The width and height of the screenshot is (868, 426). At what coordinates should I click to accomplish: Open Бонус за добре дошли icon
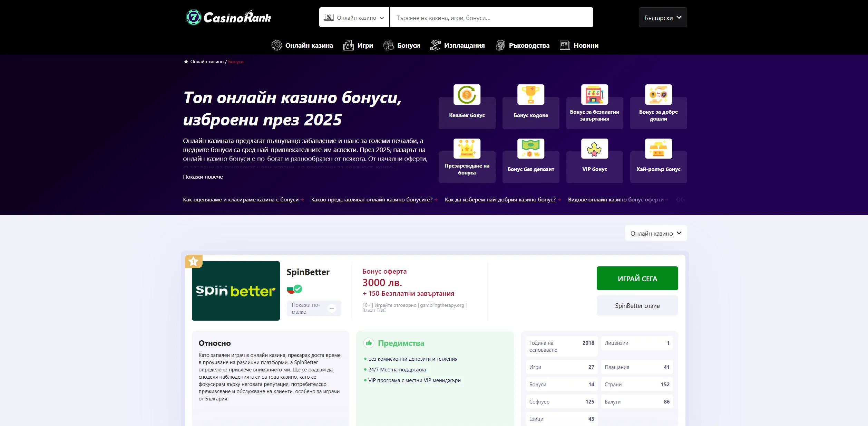click(x=658, y=94)
